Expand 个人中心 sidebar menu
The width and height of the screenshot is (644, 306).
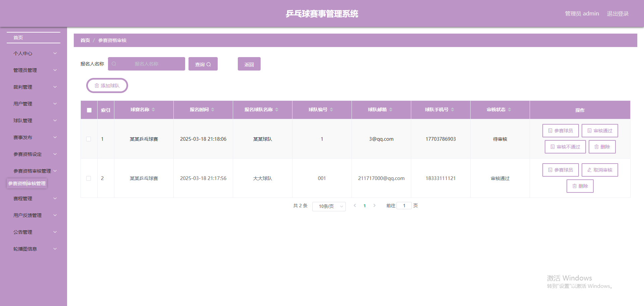[x=34, y=53]
